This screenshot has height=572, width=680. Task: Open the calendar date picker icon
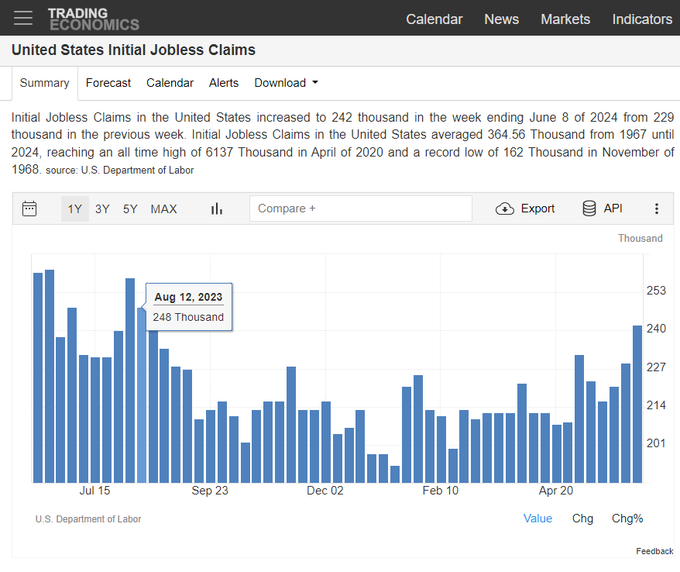(x=30, y=209)
